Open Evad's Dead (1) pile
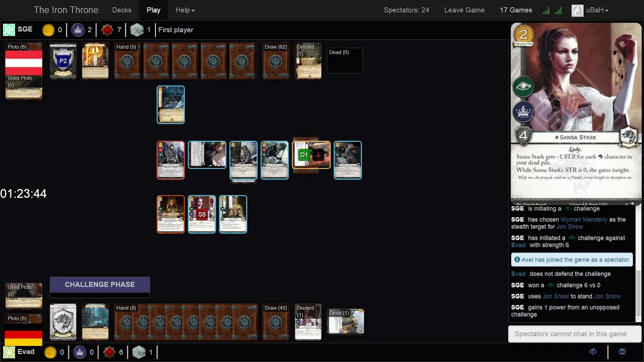 pos(346,322)
